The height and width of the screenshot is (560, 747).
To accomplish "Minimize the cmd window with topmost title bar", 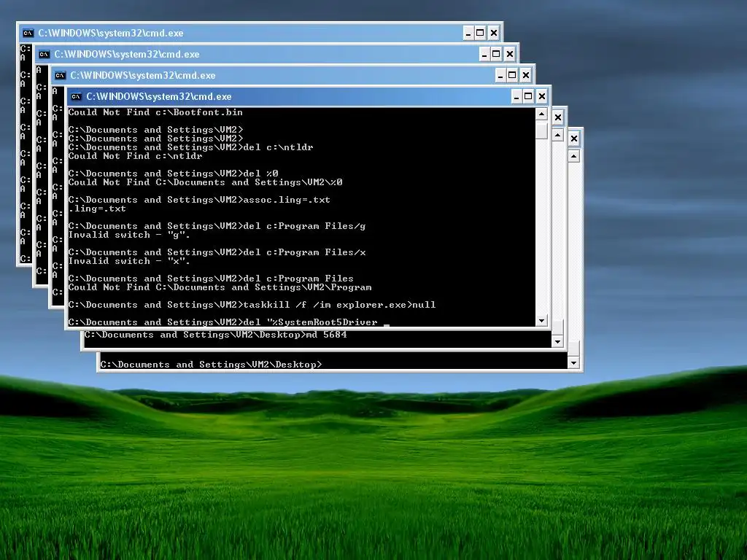I will 468,33.
